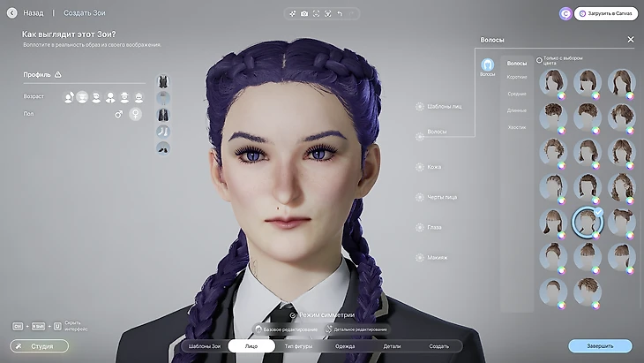
Task: Toggle Режим симметрии checkbox
Action: [x=292, y=315]
